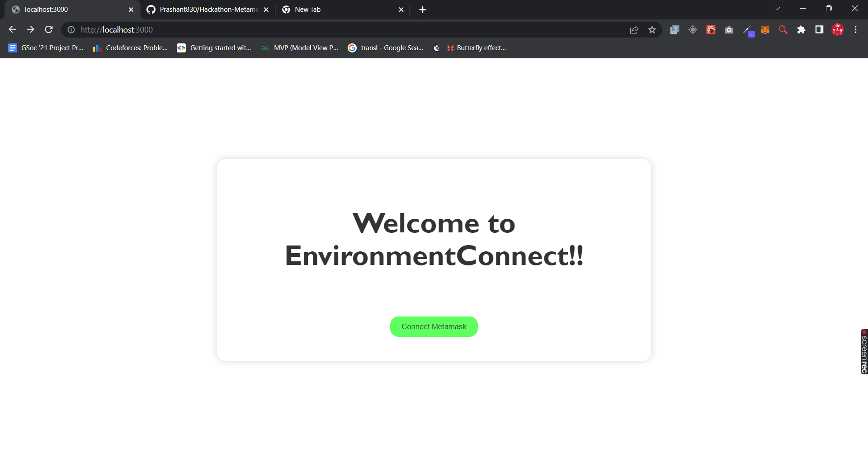Bookmark this tab with star icon
Viewport: 868px width, 458px height.
click(652, 29)
